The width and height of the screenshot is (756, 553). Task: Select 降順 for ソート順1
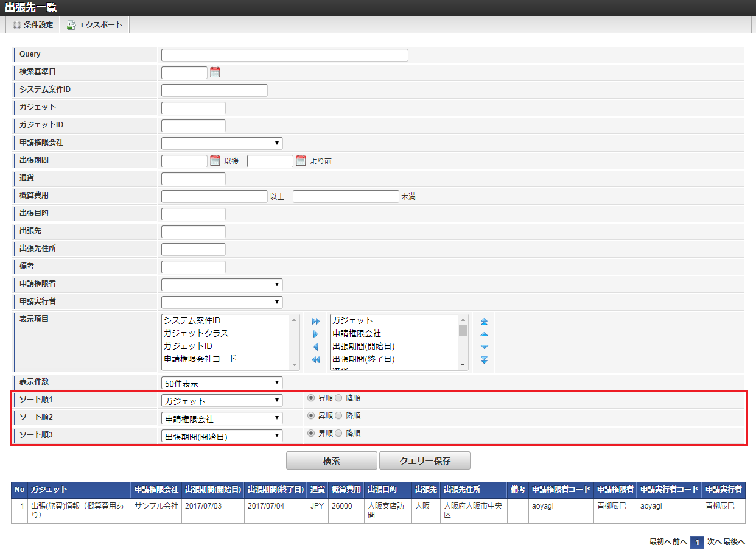coord(339,398)
